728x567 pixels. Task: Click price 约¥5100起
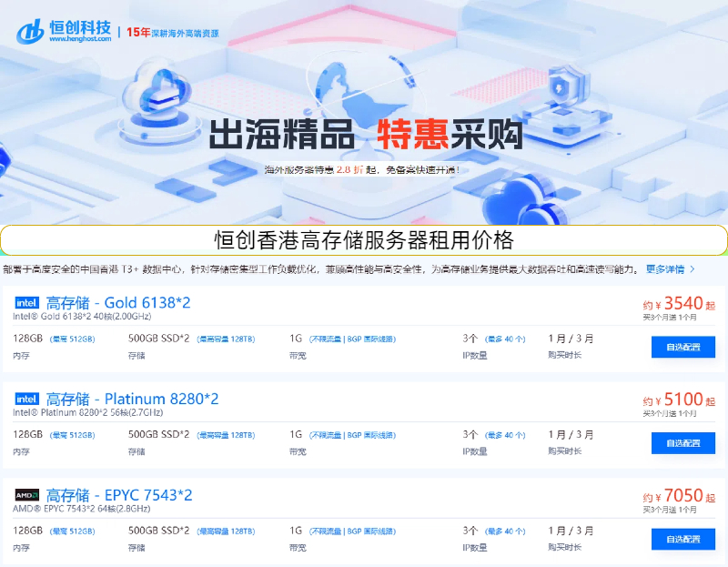pyautogui.click(x=679, y=400)
